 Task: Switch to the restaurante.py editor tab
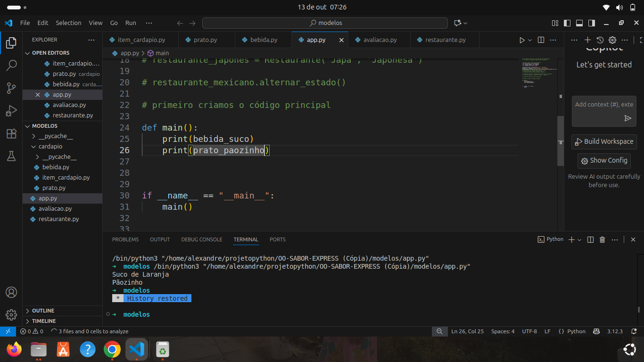445,40
